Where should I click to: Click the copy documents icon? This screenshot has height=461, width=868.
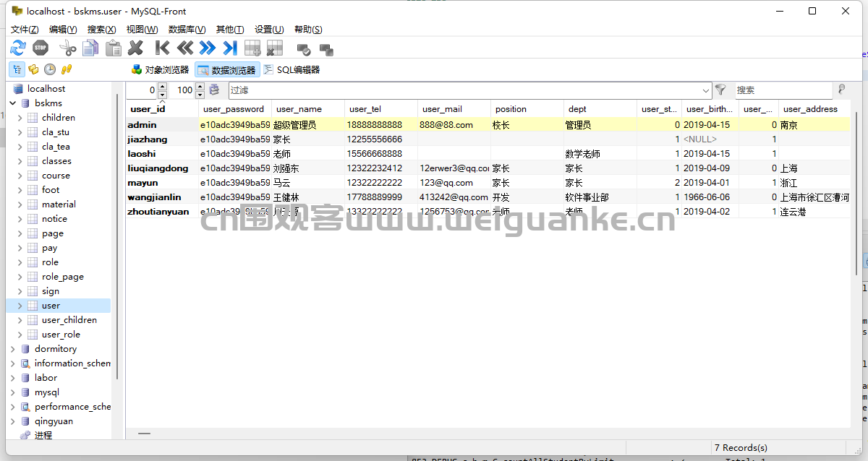click(90, 48)
